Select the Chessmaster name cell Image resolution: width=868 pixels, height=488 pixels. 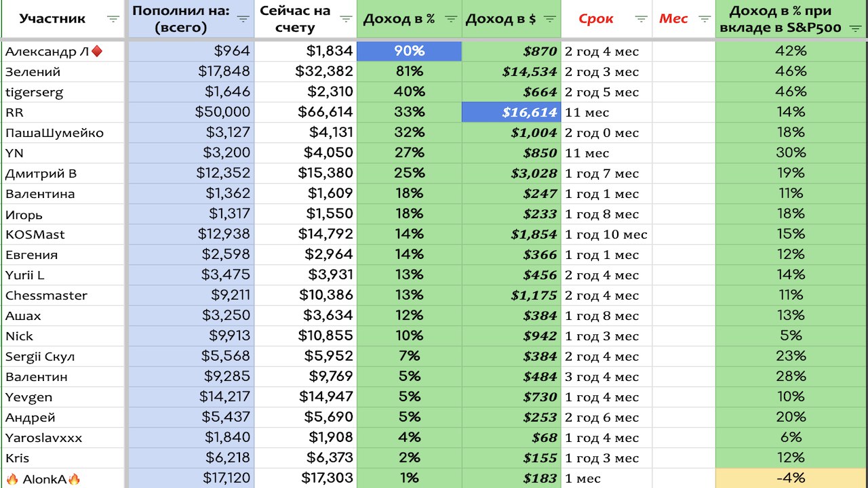click(63, 295)
